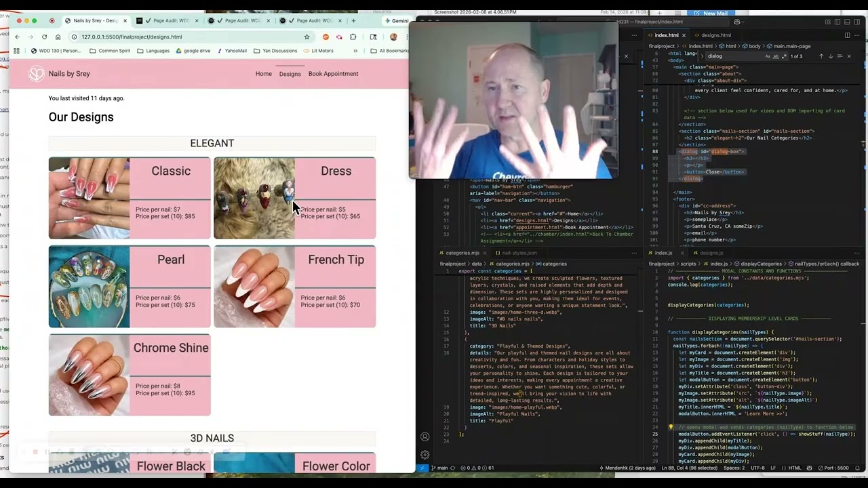Go to next find match arrow
868x488 pixels.
[x=831, y=56]
